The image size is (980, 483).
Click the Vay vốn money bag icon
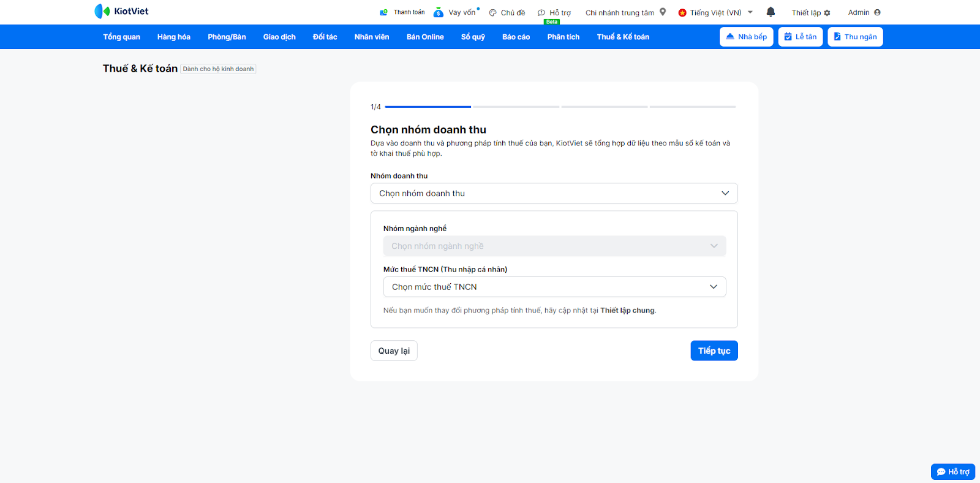coord(439,12)
